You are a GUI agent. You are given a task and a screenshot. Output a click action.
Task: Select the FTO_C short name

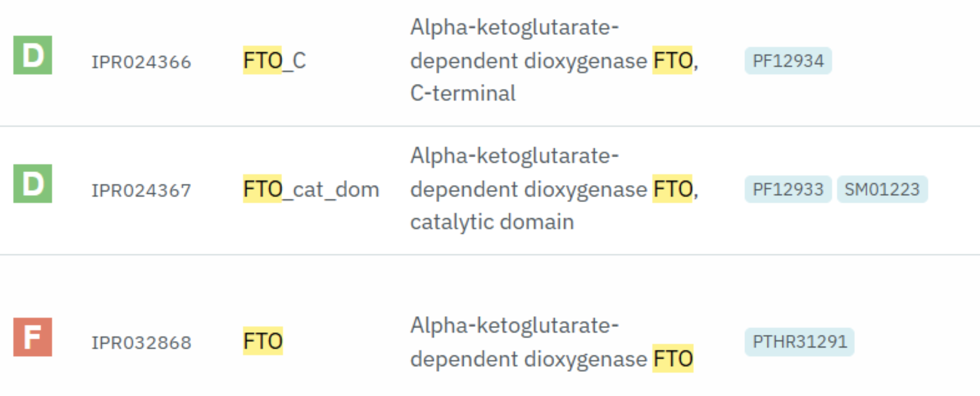275,61
